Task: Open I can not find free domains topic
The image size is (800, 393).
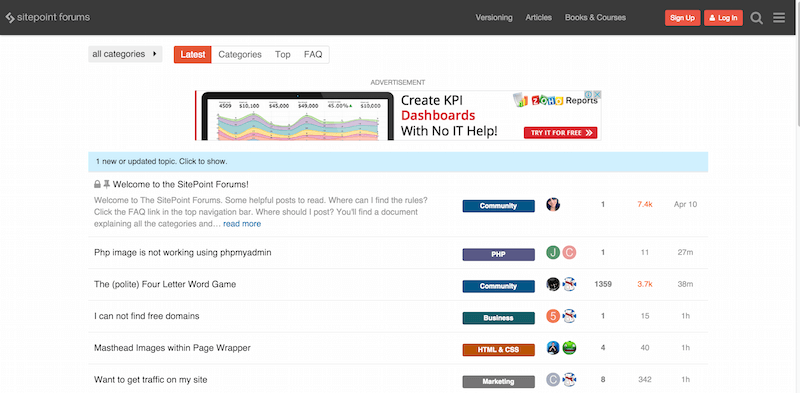Action: [146, 316]
